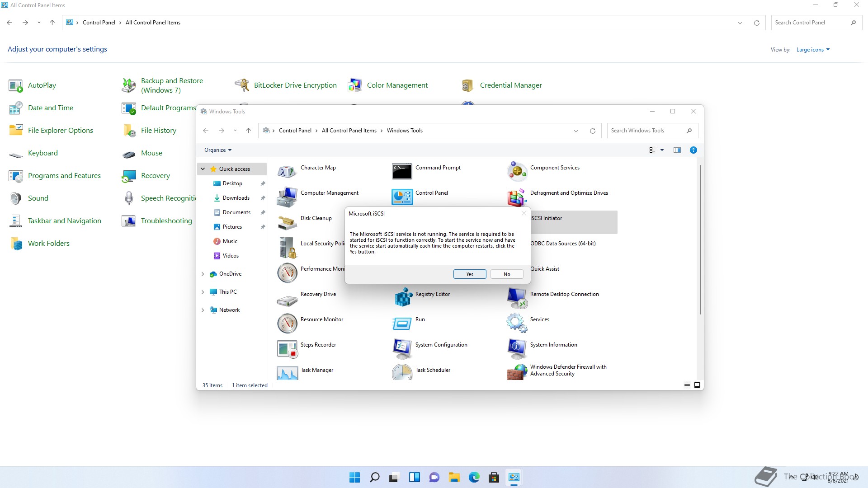This screenshot has height=488, width=868.
Task: Select Desktop in Quick access
Action: [x=232, y=183]
